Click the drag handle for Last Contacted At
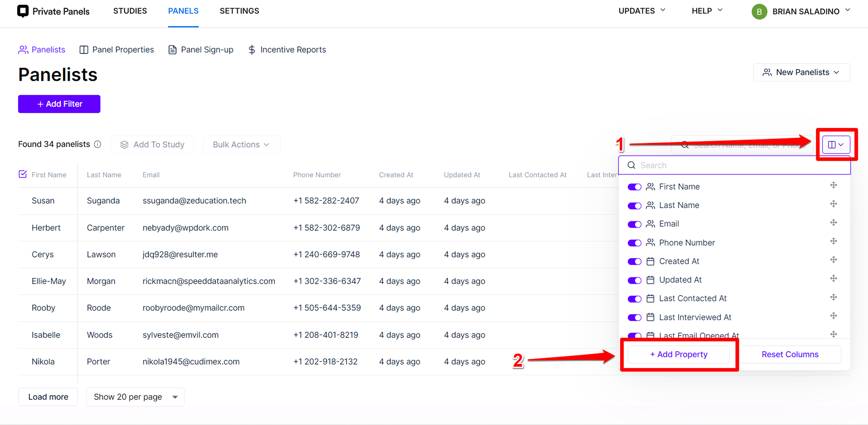 pos(833,297)
